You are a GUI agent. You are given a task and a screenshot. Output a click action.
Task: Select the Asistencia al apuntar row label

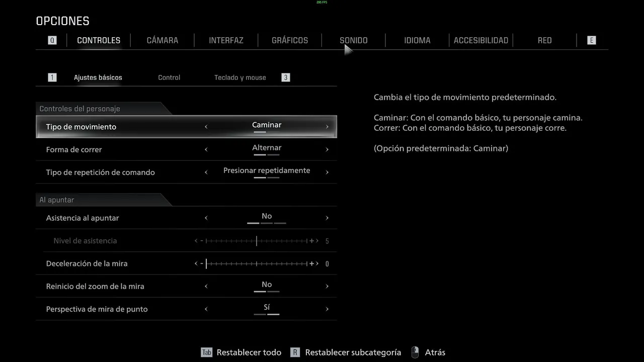pos(83,218)
